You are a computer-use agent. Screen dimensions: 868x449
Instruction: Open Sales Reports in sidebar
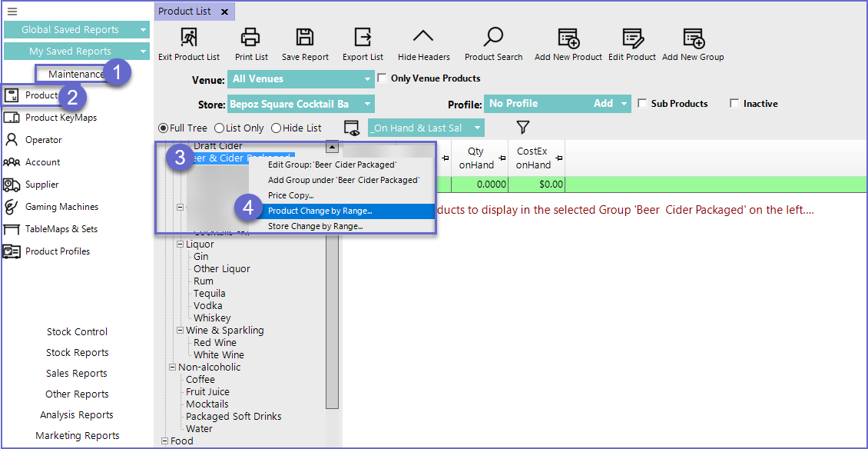click(77, 374)
